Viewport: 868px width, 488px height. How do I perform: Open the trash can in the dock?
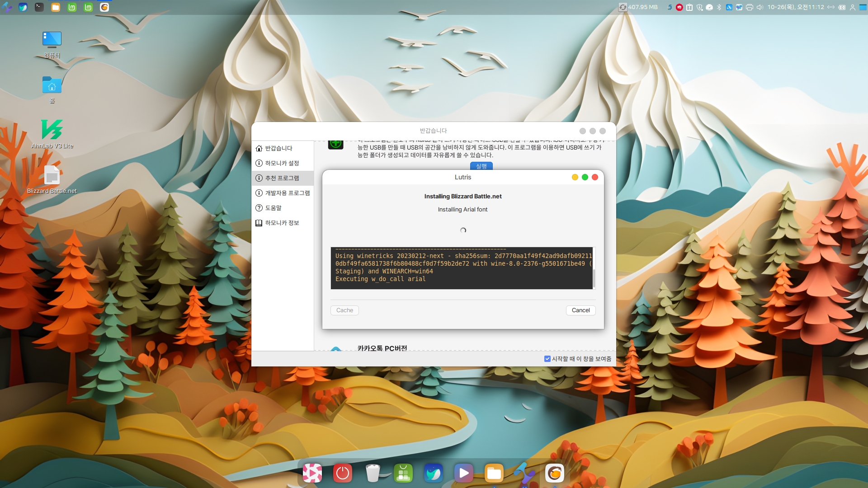373,473
